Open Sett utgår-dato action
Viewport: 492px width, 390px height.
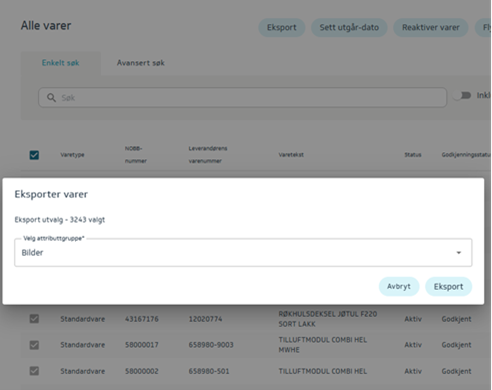click(x=349, y=27)
